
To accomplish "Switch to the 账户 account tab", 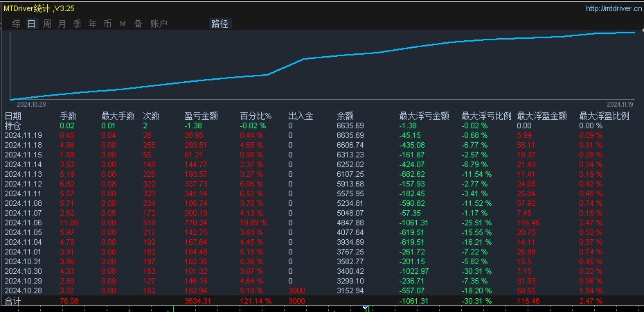I will pyautogui.click(x=159, y=24).
